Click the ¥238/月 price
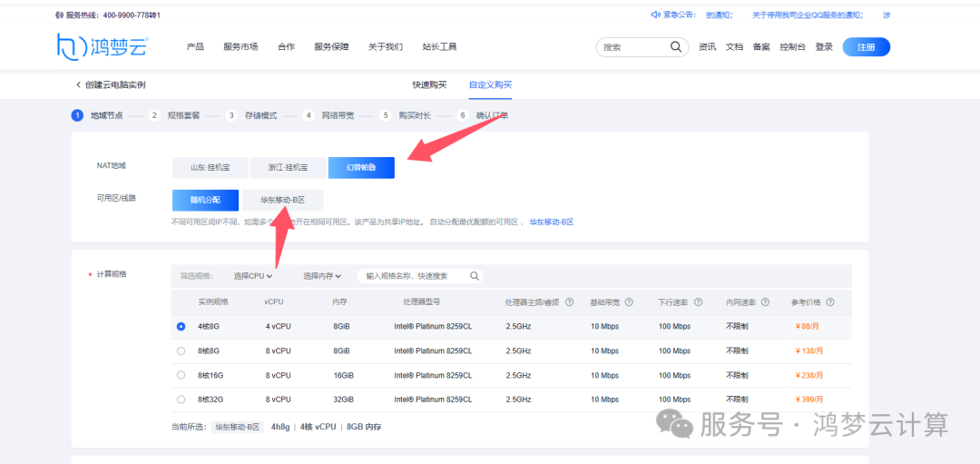This screenshot has height=464, width=980. click(x=808, y=375)
